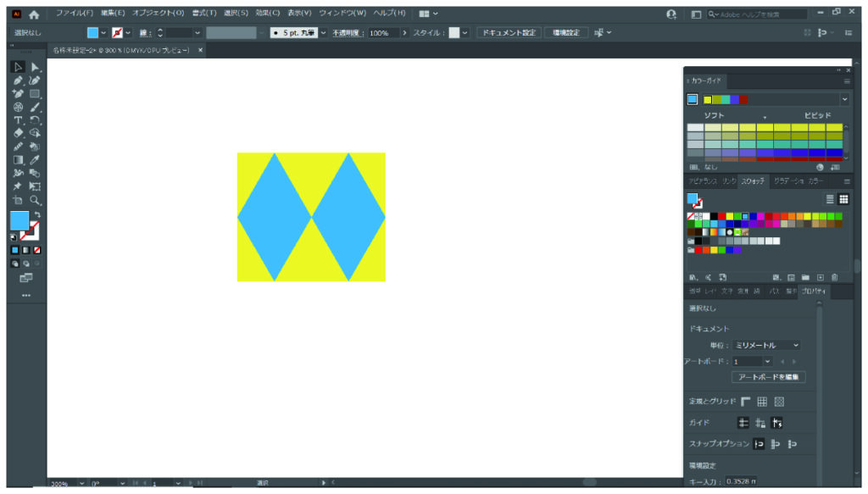Toggle Show Rulers in Properties panel

[x=746, y=402]
